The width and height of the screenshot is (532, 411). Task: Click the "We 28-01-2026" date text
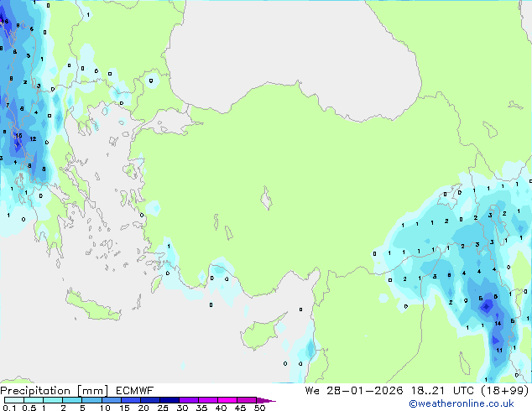(x=354, y=391)
